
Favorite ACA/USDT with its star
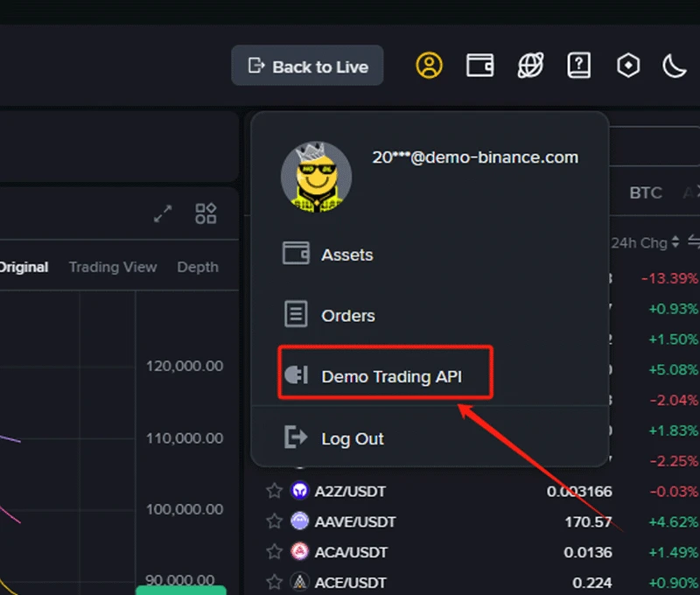click(274, 551)
